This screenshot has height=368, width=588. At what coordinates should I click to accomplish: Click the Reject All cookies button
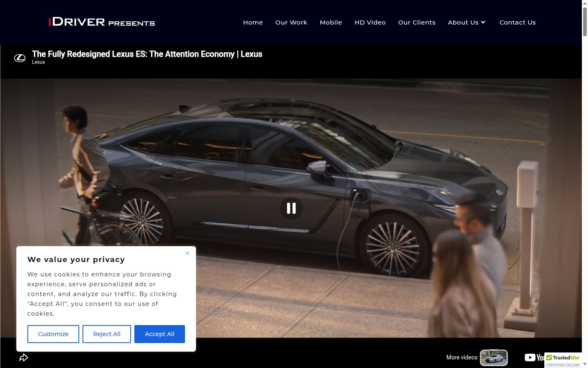107,334
